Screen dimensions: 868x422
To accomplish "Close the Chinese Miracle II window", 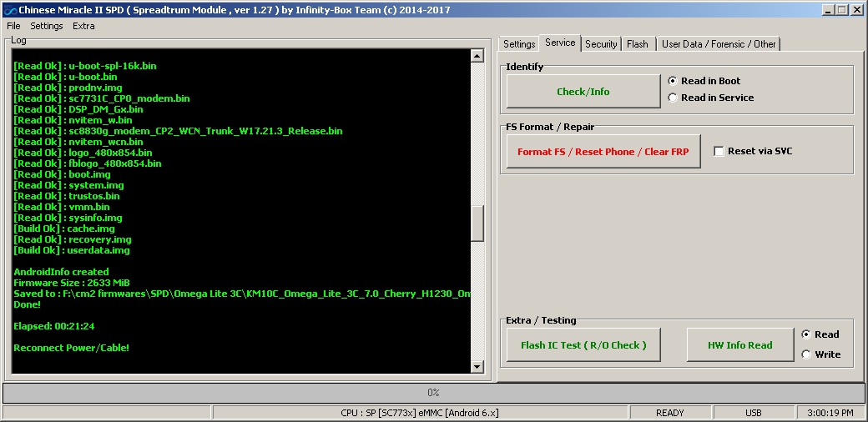I will [856, 10].
